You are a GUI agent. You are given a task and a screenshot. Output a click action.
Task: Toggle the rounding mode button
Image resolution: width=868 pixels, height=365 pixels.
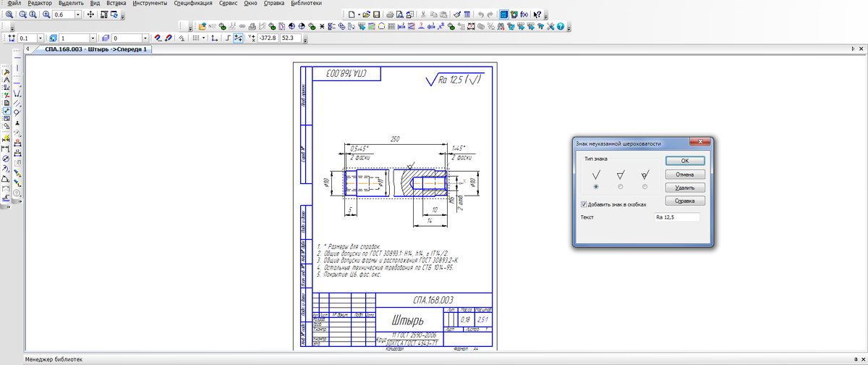(238, 38)
